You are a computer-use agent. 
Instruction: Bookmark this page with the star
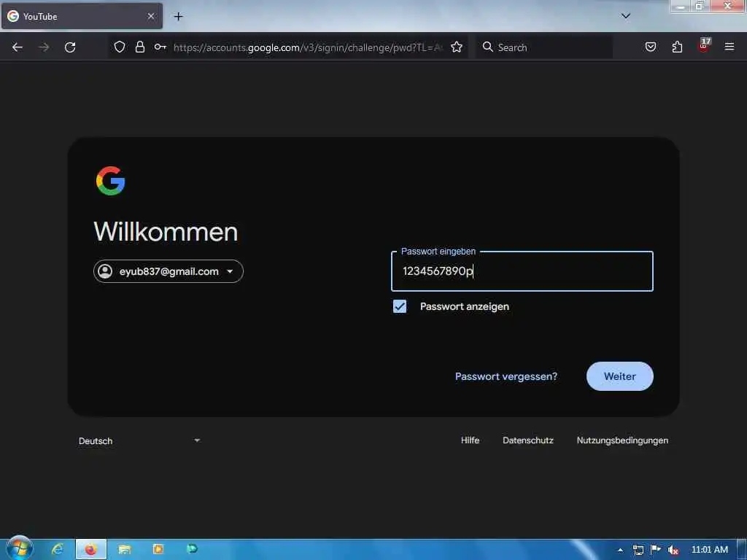coord(457,47)
